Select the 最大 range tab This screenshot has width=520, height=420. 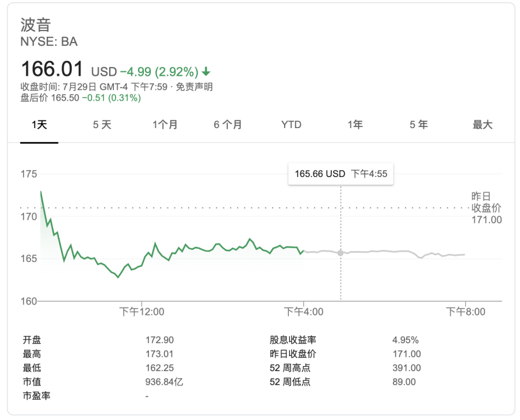[x=483, y=125]
